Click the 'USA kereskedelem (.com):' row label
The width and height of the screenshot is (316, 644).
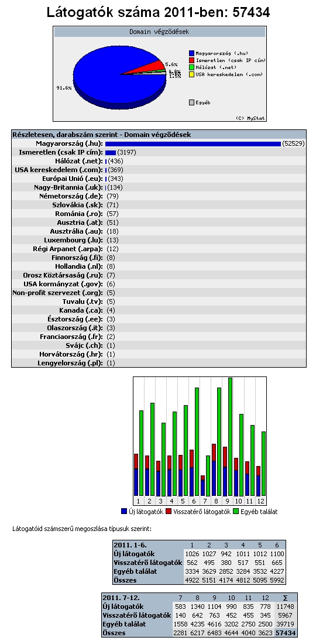coord(59,170)
